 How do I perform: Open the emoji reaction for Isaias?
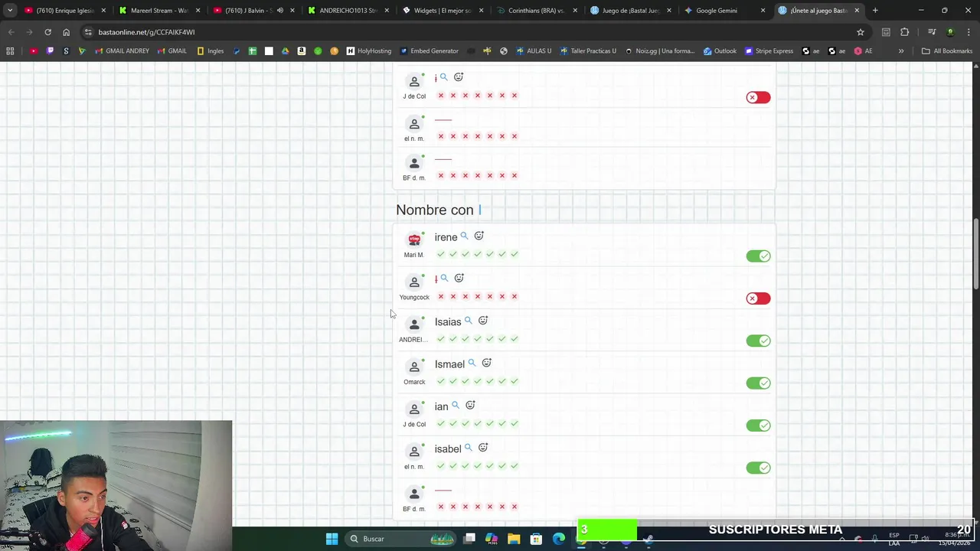tap(482, 321)
